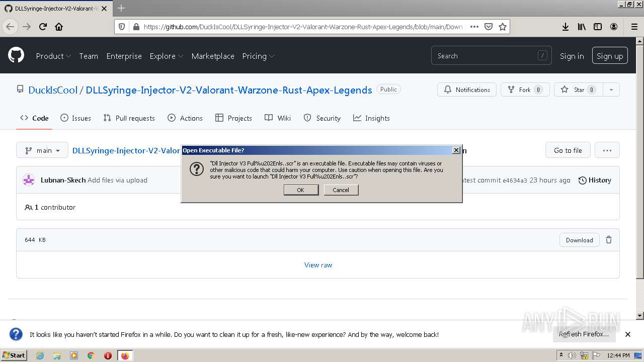
Task: Open Firefox account icon
Action: [x=614, y=27]
